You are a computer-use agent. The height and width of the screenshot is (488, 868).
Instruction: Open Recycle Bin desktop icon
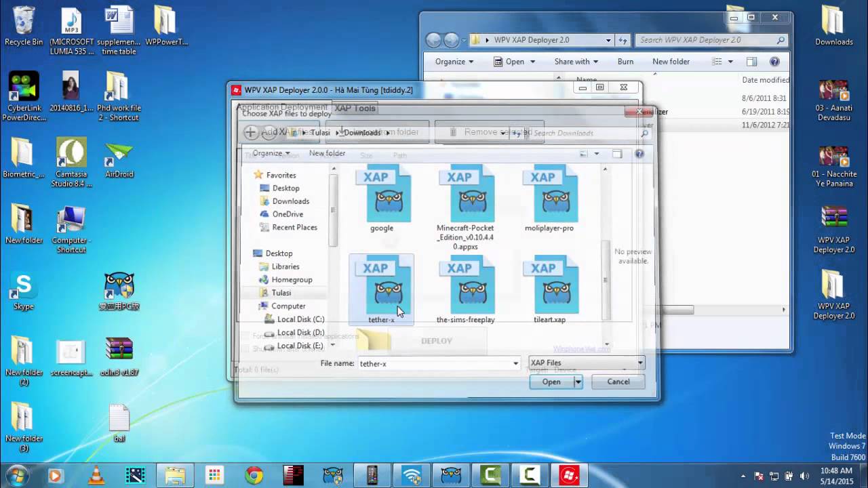(24, 26)
